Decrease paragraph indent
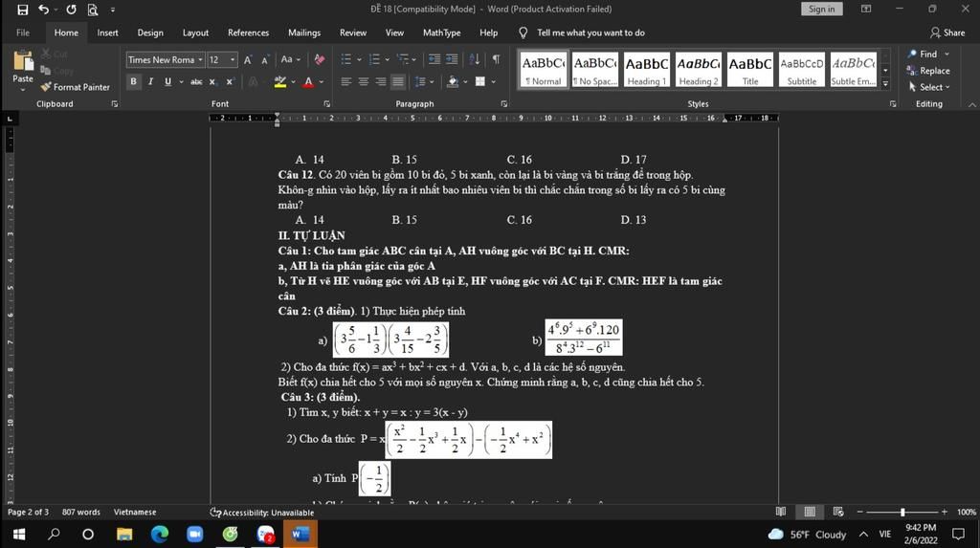The height and width of the screenshot is (548, 980). (434, 59)
